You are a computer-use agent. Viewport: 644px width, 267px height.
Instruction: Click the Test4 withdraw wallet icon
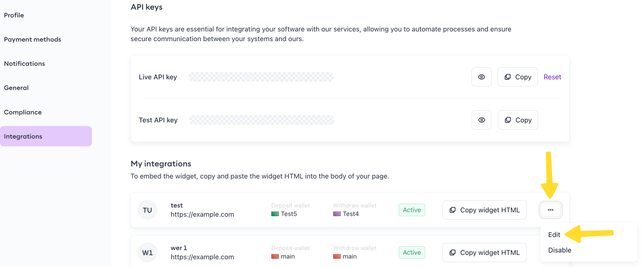[x=337, y=214]
